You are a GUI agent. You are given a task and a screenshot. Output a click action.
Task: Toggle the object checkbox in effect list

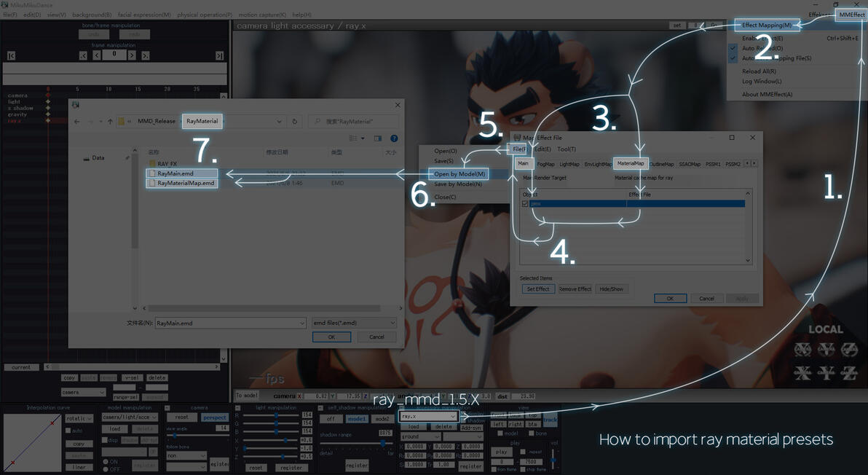(525, 204)
